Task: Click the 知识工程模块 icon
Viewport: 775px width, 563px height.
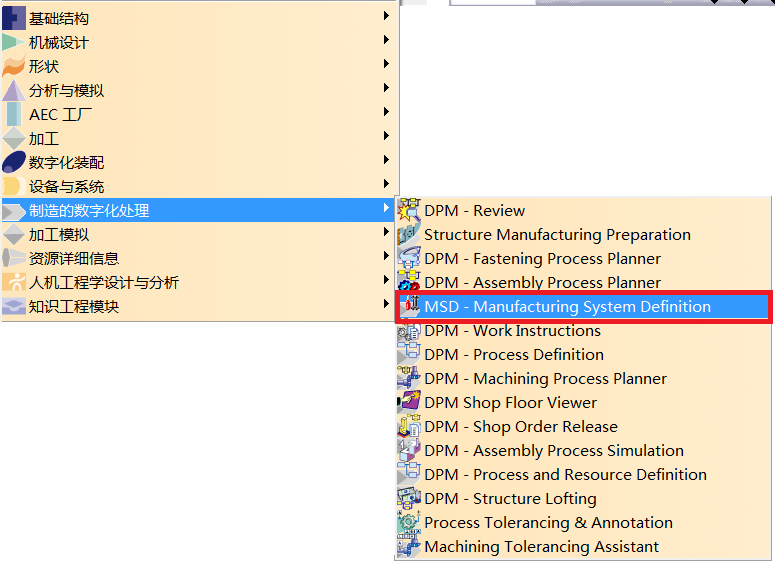Action: coord(13,306)
